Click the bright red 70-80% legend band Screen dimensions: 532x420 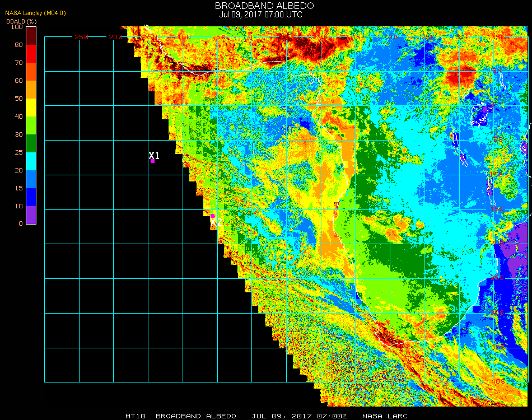tap(31, 54)
